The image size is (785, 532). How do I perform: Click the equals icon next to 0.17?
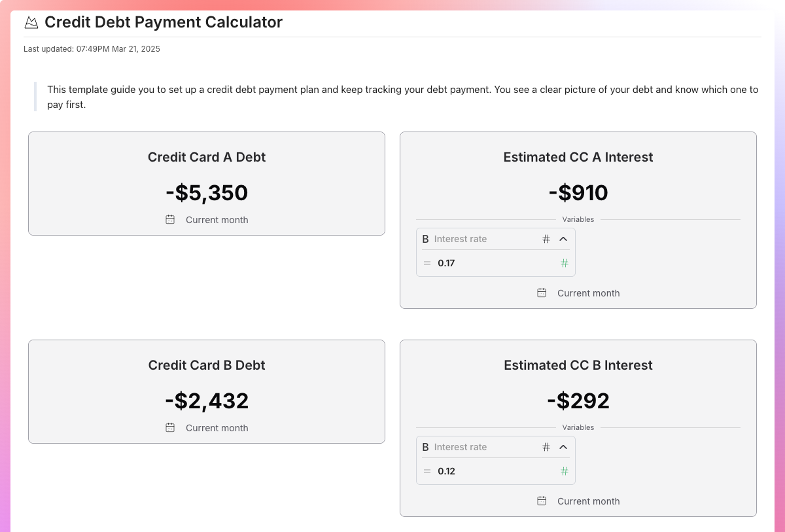[x=427, y=263]
